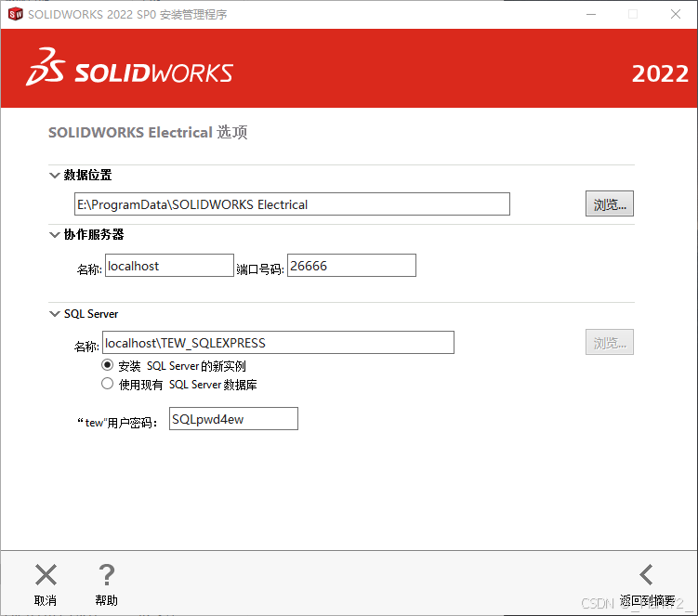Collapse the 数据位置 section
698x616 pixels.
pos(54,175)
